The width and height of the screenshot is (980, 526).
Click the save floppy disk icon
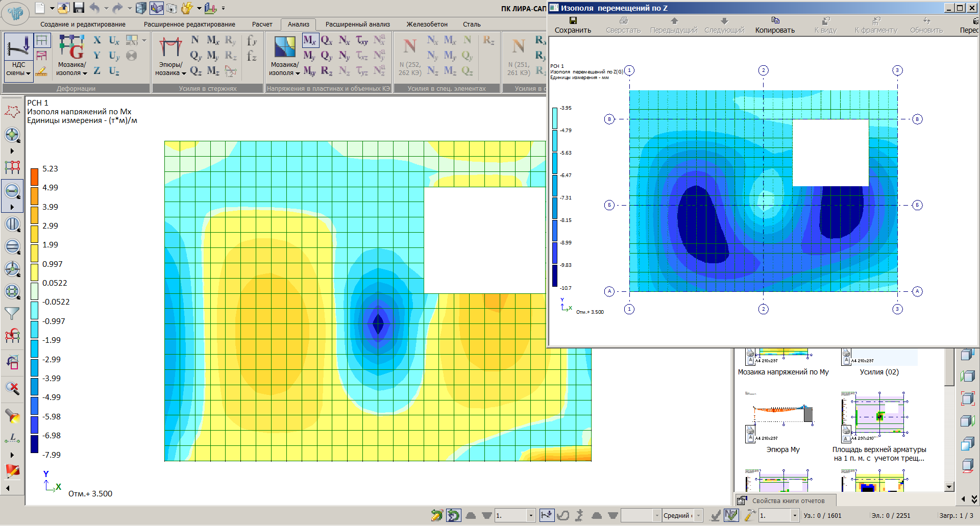(x=79, y=8)
